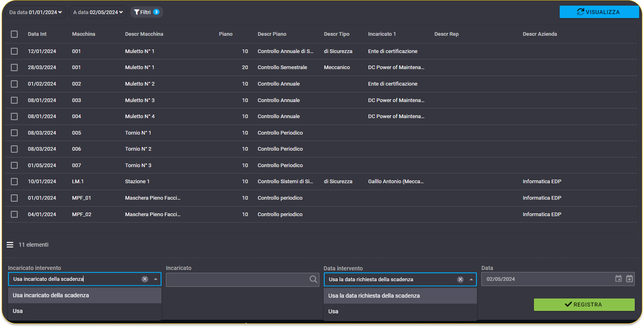The width and height of the screenshot is (644, 327).
Task: Collapse the Data intervento dropdown arrow
Action: tap(471, 280)
